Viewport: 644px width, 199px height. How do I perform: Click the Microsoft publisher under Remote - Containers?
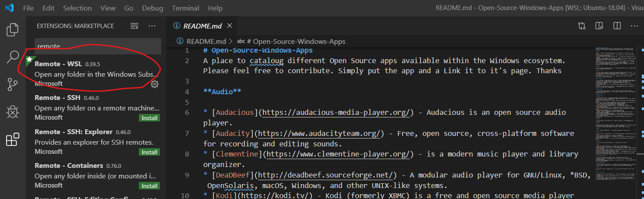[x=49, y=185]
